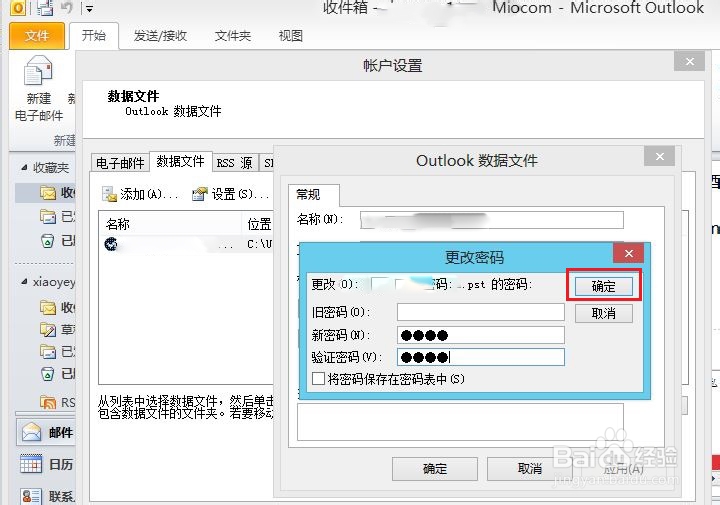The image size is (720, 505).
Task: Select the 新密码 password field
Action: (480, 335)
